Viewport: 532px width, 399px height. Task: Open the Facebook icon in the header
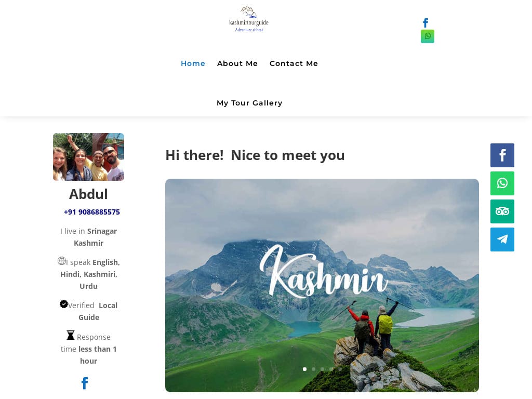coord(425,23)
